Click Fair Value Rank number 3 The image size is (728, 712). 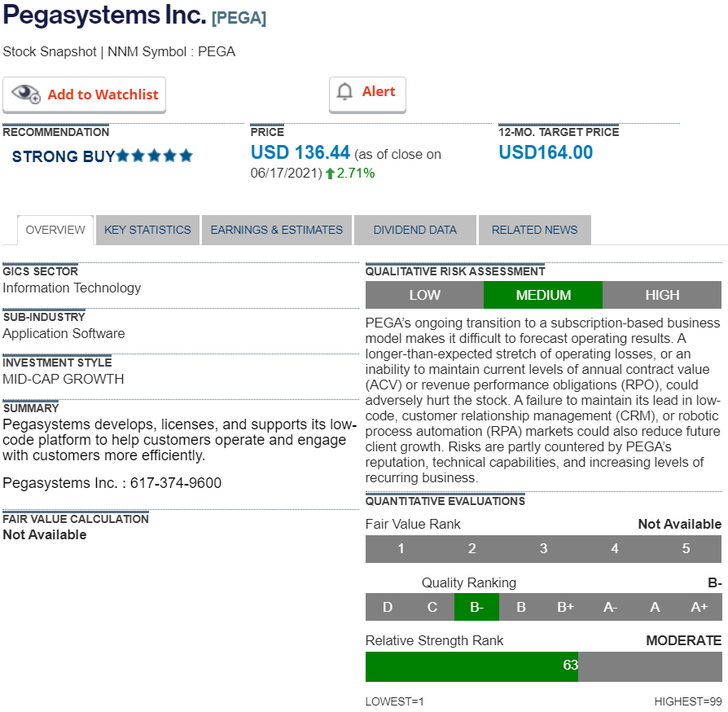point(543,549)
